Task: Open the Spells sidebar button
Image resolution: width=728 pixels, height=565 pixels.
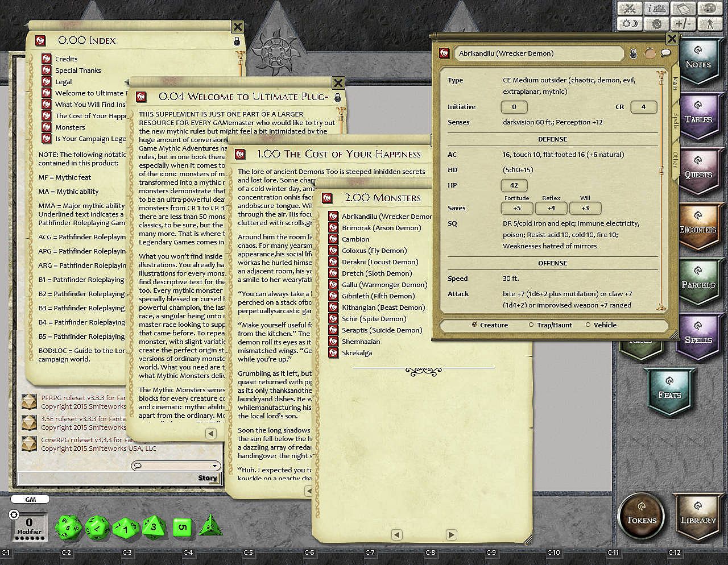Action: pyautogui.click(x=698, y=337)
